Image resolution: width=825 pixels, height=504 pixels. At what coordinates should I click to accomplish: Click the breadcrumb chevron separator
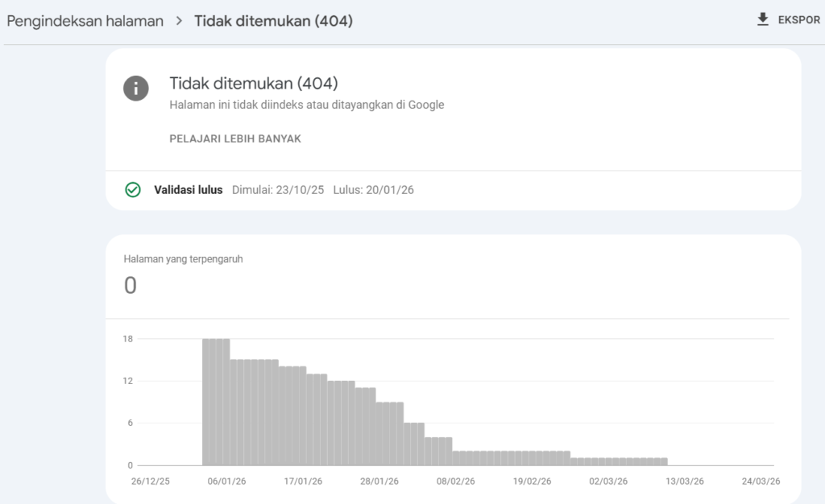pyautogui.click(x=179, y=21)
